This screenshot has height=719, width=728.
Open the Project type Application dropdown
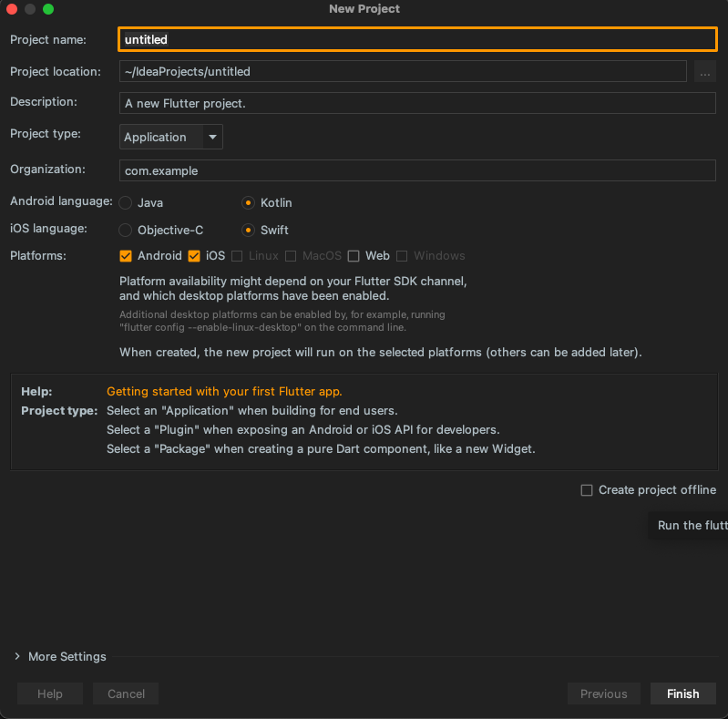(x=171, y=137)
